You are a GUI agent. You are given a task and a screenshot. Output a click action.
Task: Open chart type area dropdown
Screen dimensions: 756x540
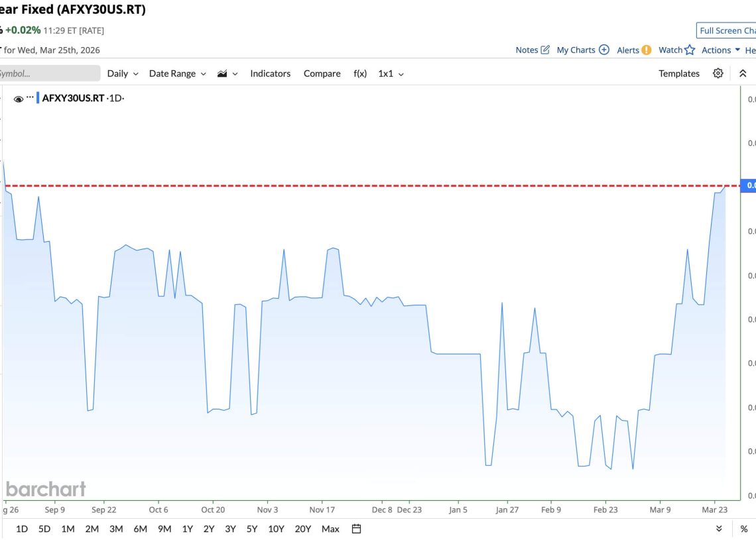click(227, 74)
